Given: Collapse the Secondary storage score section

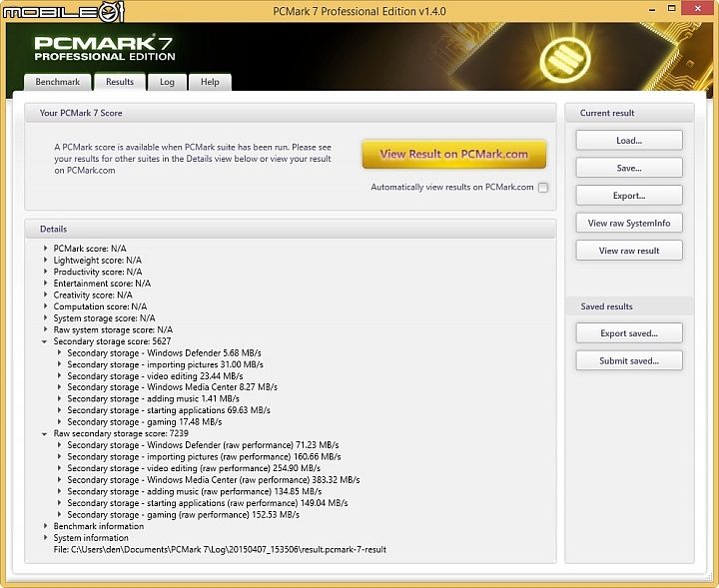Looking at the screenshot, I should (45, 341).
